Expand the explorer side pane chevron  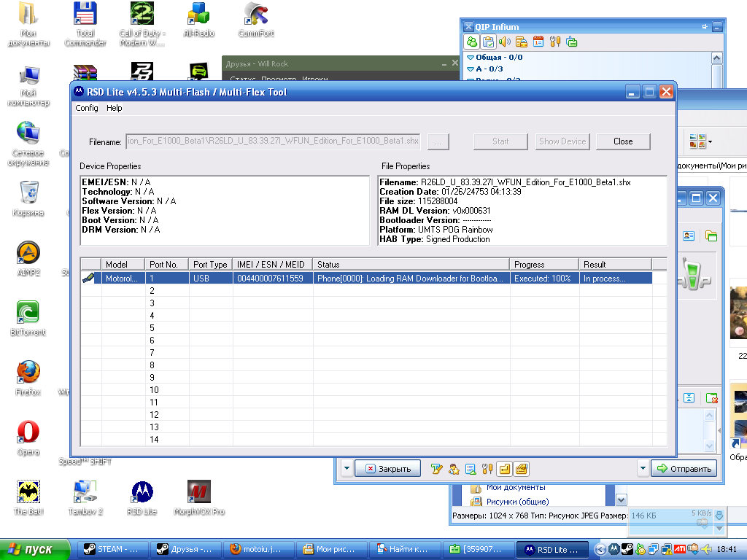pos(621,500)
